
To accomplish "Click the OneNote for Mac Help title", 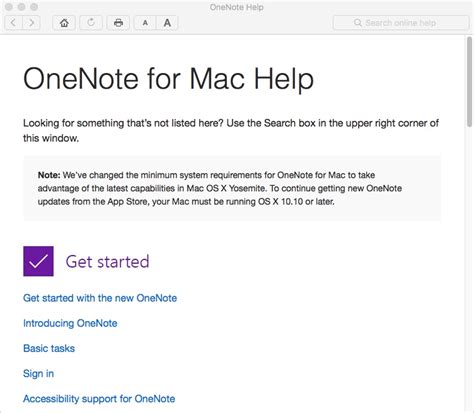I will (168, 79).
